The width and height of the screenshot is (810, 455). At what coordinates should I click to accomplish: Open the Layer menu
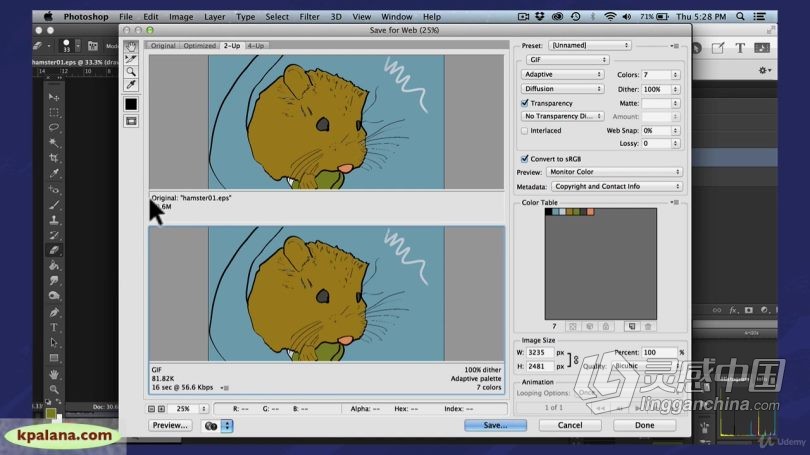[x=214, y=17]
